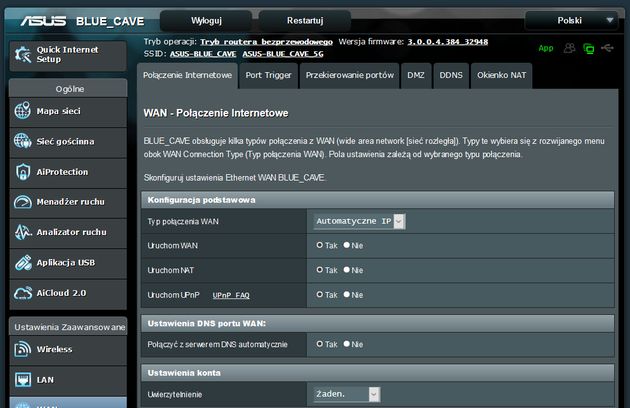Screen dimensions: 630x408
Task: Click the Ustawienia konta section header
Action: pyautogui.click(x=377, y=373)
